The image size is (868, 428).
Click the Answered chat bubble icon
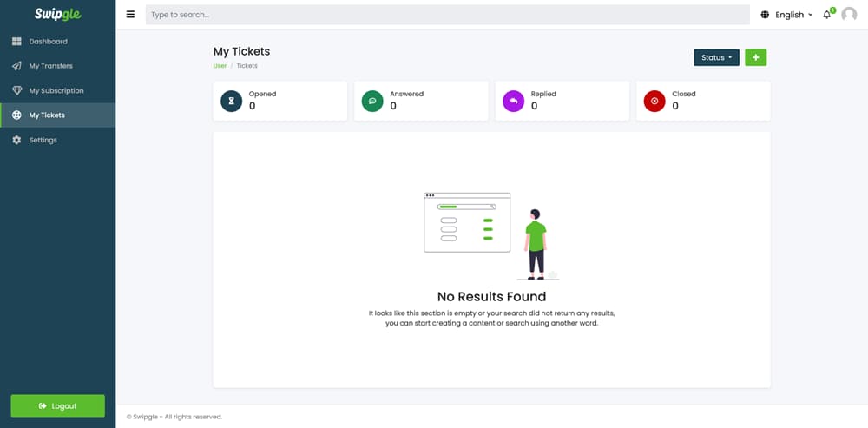pyautogui.click(x=372, y=102)
